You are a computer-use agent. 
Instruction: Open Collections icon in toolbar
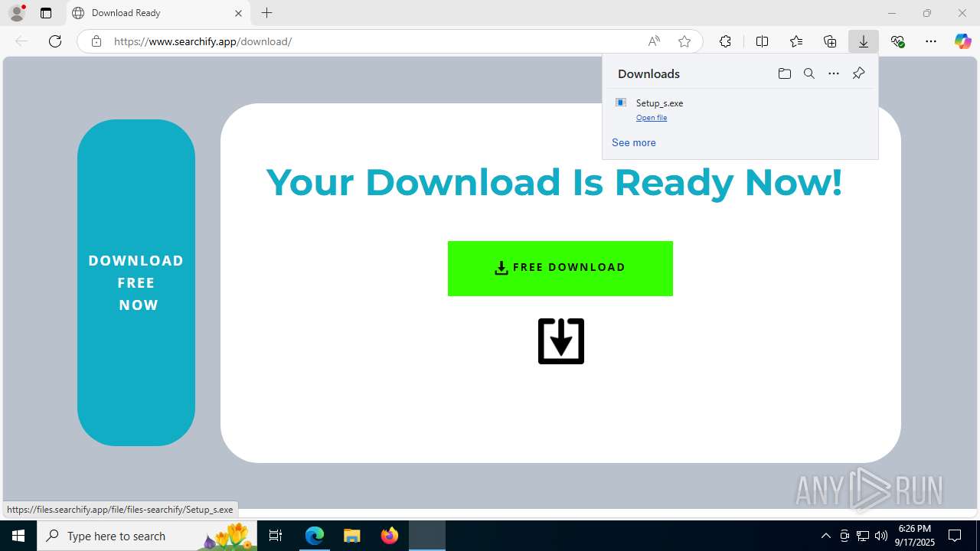coord(830,41)
